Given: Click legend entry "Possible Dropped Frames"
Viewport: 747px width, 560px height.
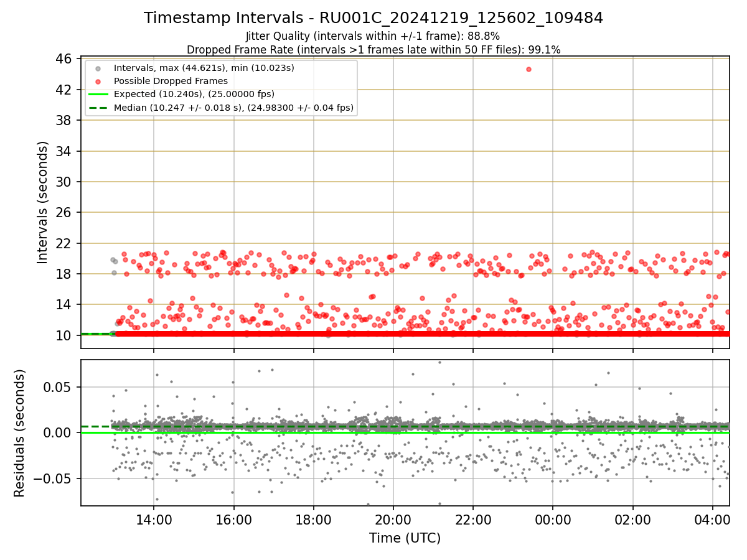Looking at the screenshot, I should pyautogui.click(x=171, y=81).
